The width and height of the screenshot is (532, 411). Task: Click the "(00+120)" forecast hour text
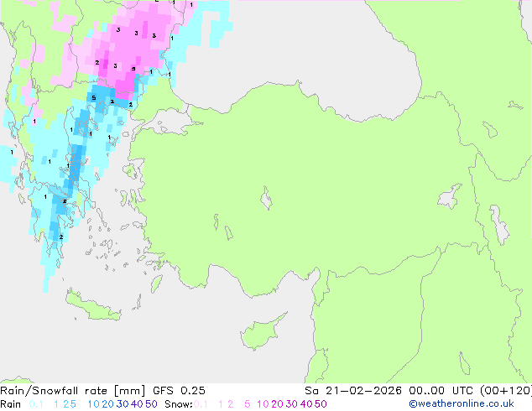(x=506, y=391)
